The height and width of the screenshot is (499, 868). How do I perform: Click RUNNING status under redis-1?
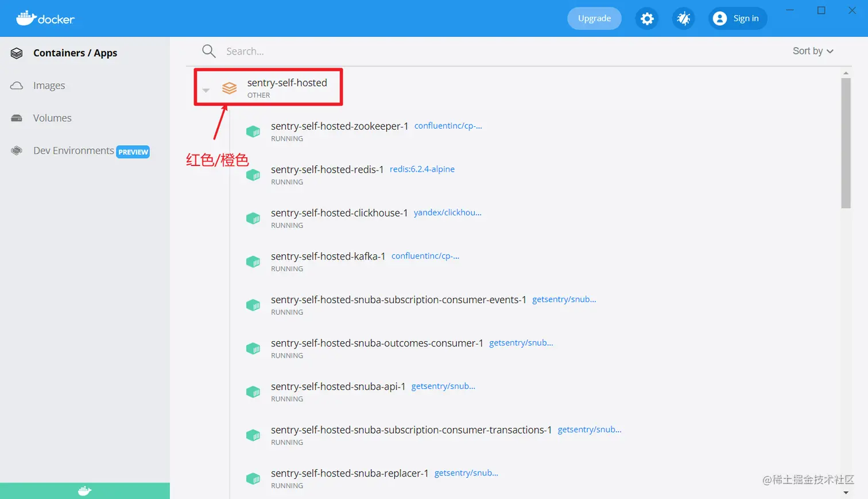point(287,182)
